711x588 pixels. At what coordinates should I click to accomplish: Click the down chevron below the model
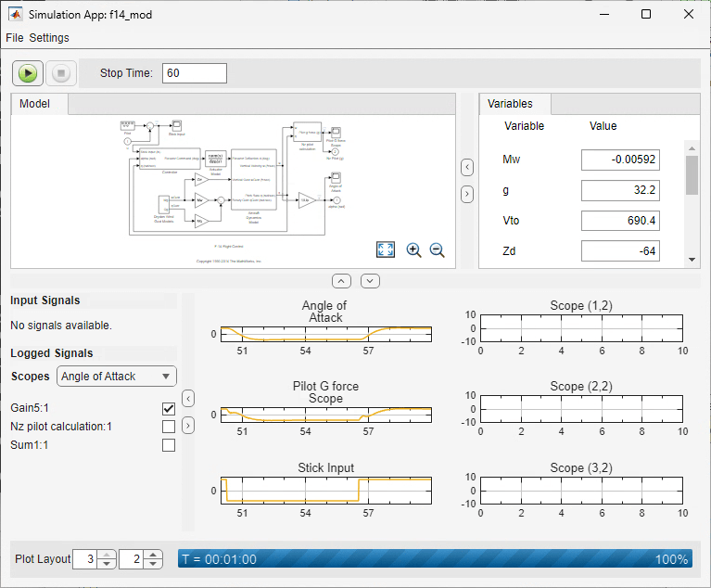click(370, 280)
